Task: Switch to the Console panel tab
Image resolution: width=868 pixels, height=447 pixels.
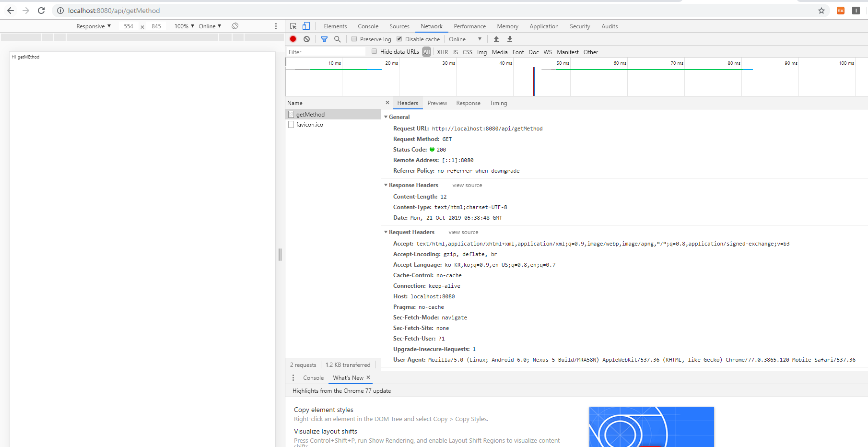Action: [x=368, y=26]
